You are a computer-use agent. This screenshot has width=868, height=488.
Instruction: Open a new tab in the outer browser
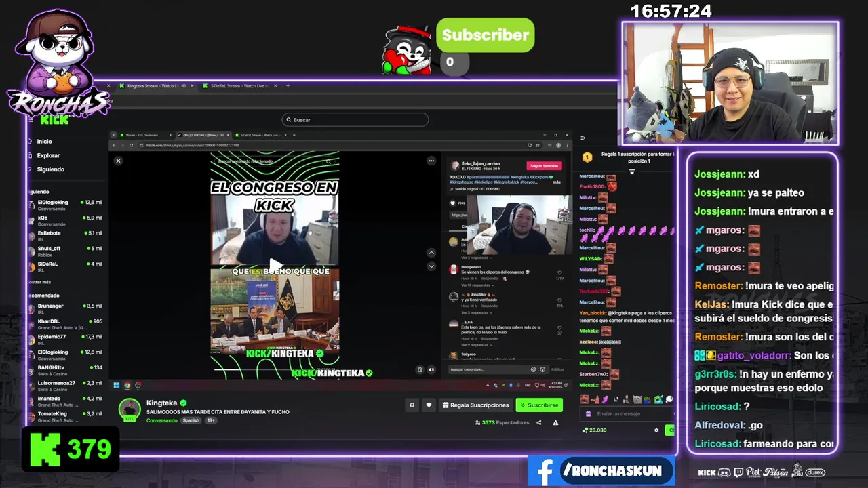[x=288, y=86]
